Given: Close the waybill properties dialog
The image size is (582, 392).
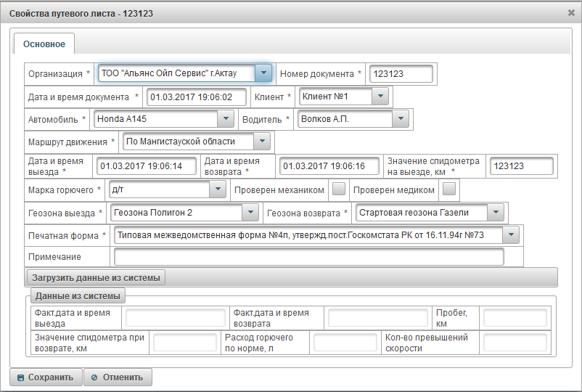Looking at the screenshot, I should tap(571, 13).
